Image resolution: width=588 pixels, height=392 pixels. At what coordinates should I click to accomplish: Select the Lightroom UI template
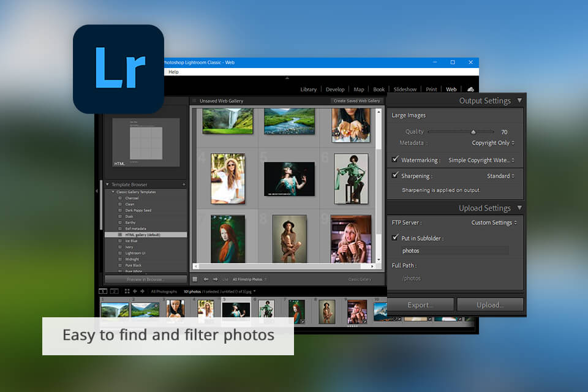(x=135, y=253)
